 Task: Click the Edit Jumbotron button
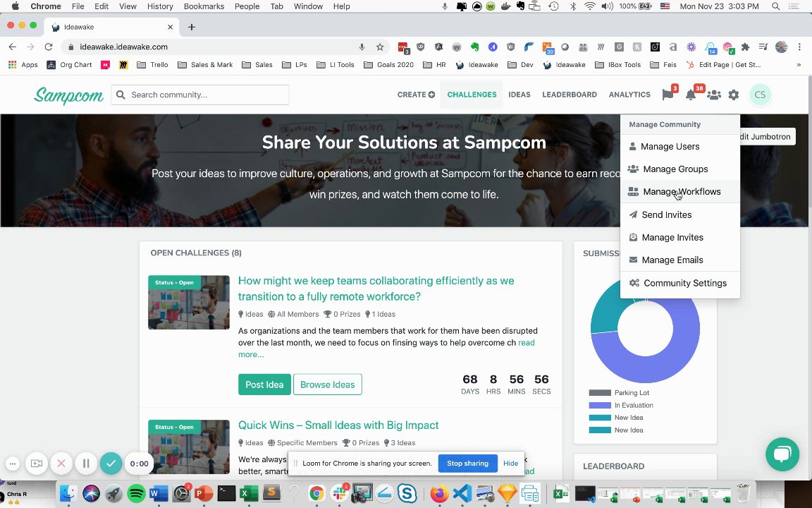(768, 137)
